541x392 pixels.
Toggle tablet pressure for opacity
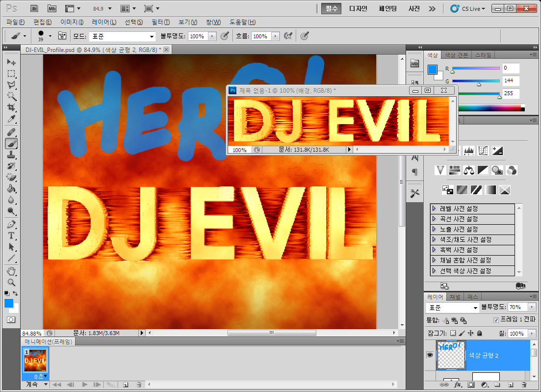tap(225, 36)
